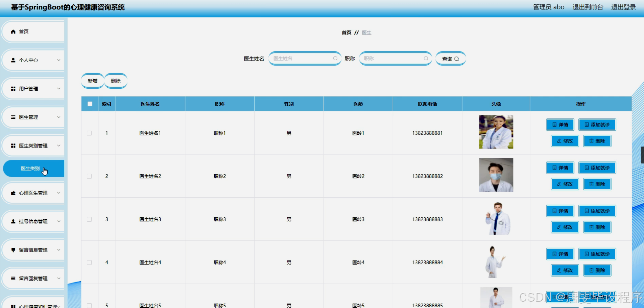Image resolution: width=644 pixels, height=308 pixels.
Task: Expand the 留言信息管理 menu chevron
Action: [58, 250]
